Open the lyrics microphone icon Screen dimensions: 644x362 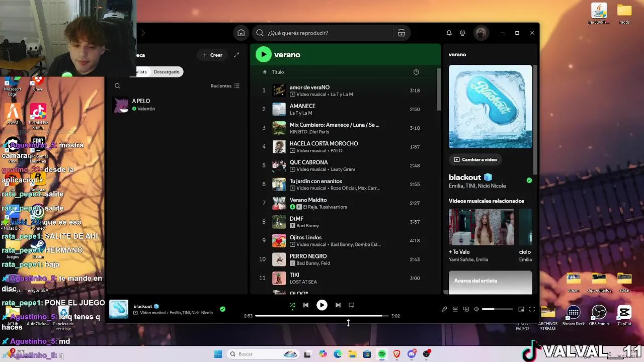[x=444, y=309]
